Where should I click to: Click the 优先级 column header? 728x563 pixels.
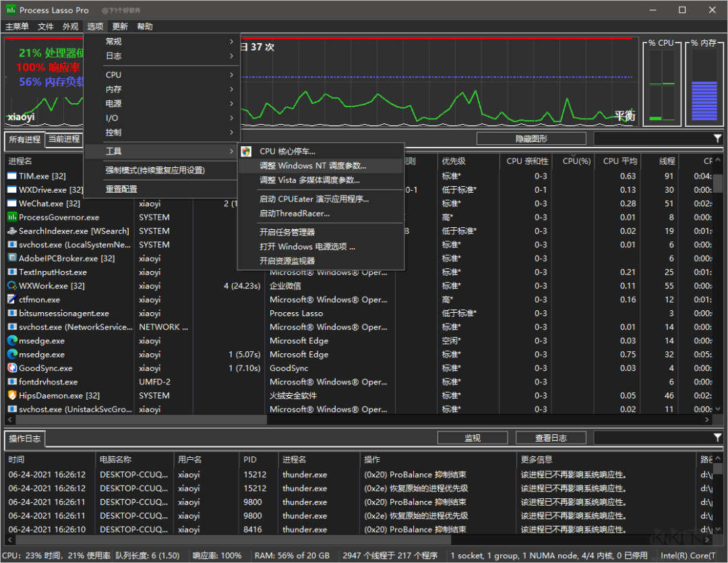pyautogui.click(x=454, y=161)
